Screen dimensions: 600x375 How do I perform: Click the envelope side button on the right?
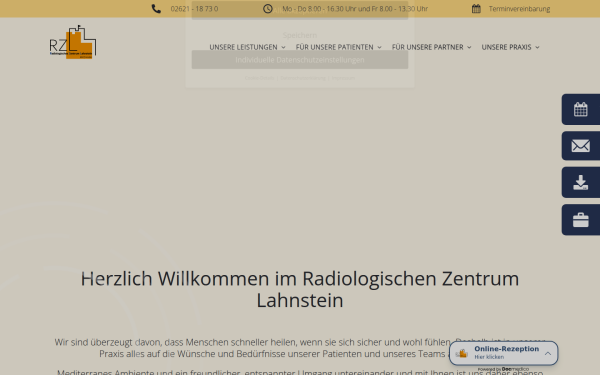(581, 146)
